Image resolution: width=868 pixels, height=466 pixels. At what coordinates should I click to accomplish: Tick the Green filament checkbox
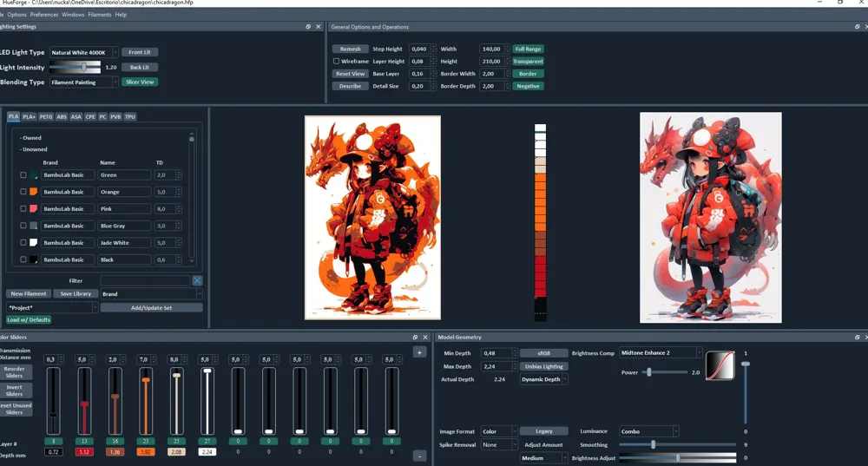point(23,175)
